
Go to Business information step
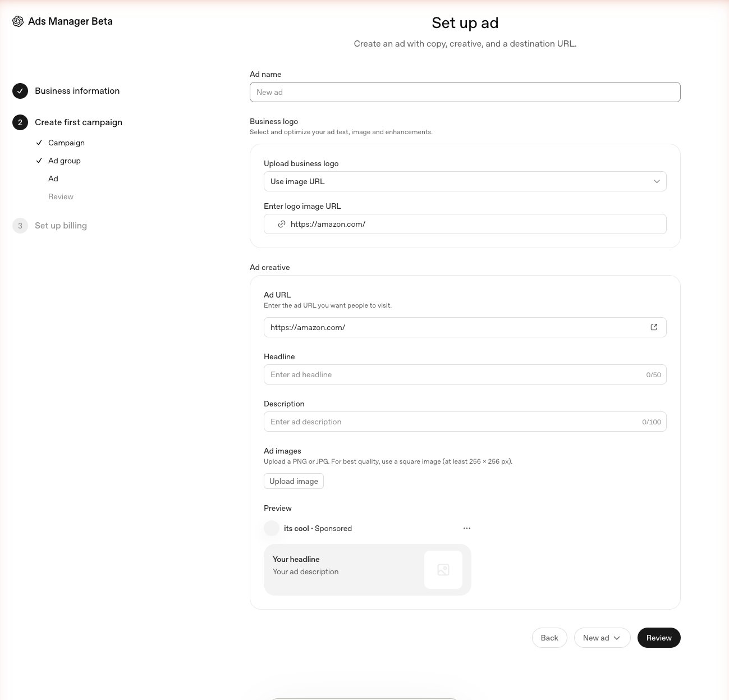point(77,91)
